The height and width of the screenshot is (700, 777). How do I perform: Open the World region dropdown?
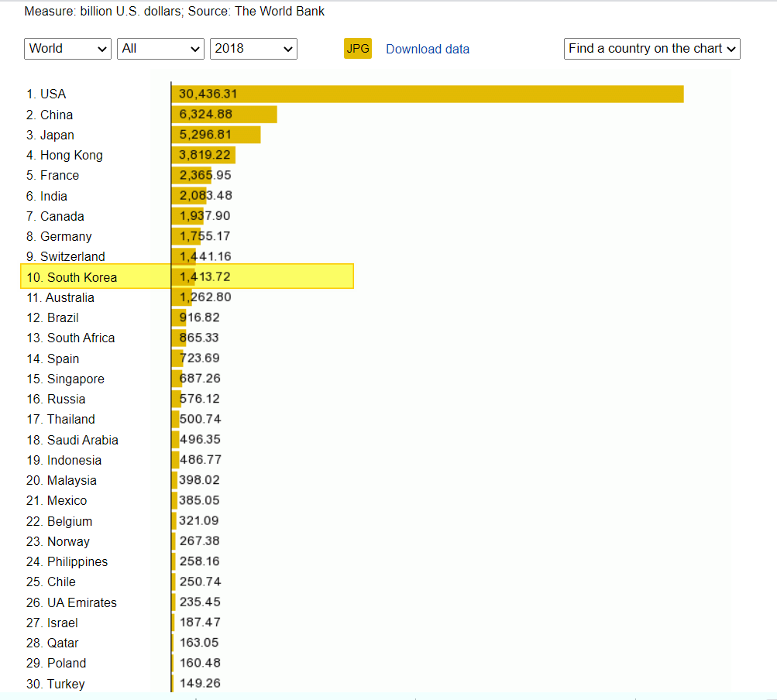point(67,49)
